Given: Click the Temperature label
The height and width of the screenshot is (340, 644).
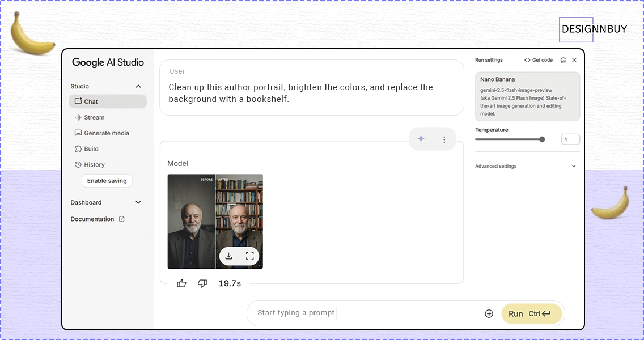Looking at the screenshot, I should 492,130.
